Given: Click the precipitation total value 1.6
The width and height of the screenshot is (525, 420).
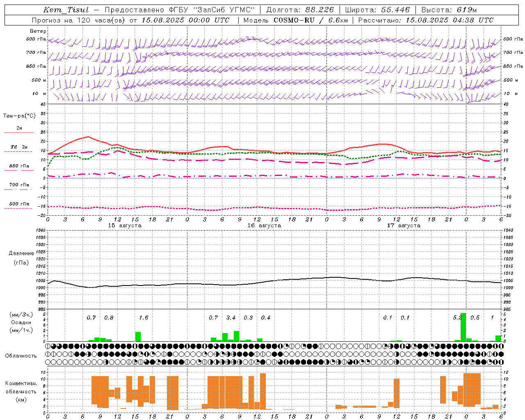Looking at the screenshot, I should pyautogui.click(x=144, y=318).
